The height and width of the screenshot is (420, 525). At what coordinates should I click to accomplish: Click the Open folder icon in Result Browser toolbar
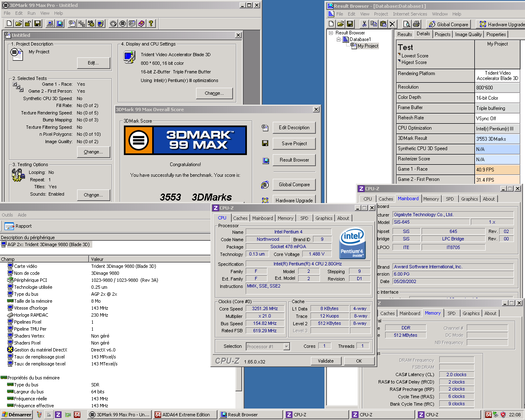coord(340,24)
